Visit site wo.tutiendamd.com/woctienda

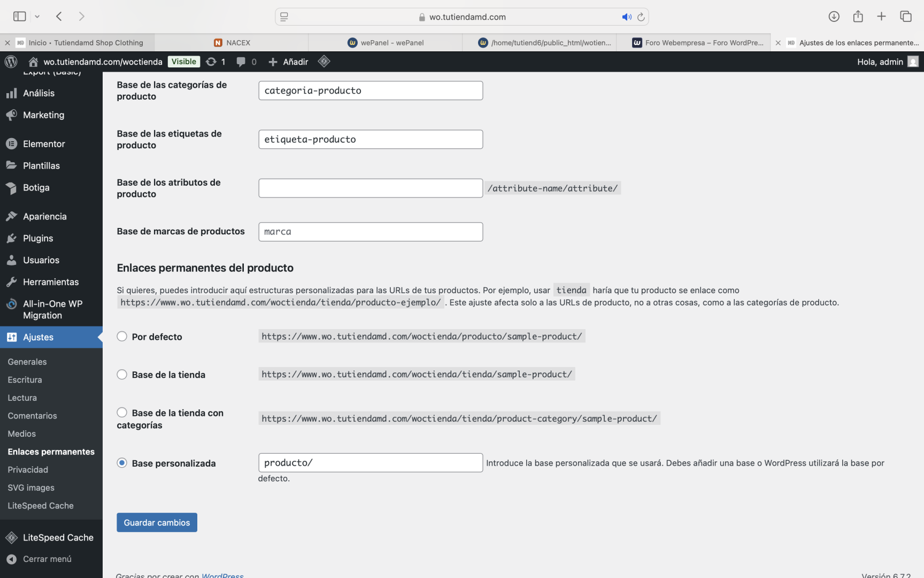[96, 62]
